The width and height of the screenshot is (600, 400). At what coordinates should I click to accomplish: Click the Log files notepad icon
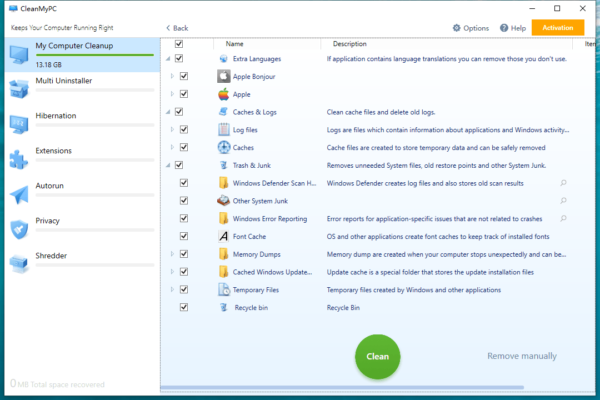(224, 129)
